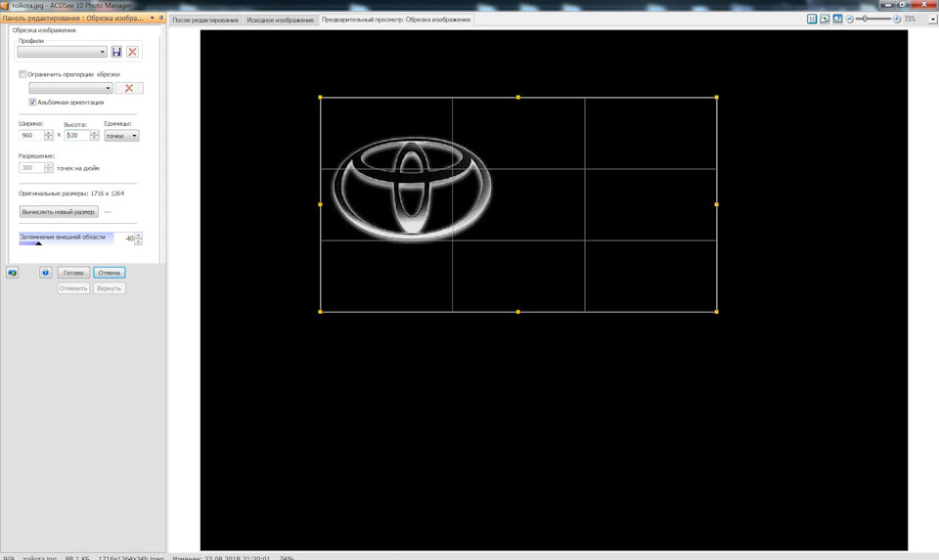Click the Отменить undo button
This screenshot has height=560, width=939.
(73, 288)
